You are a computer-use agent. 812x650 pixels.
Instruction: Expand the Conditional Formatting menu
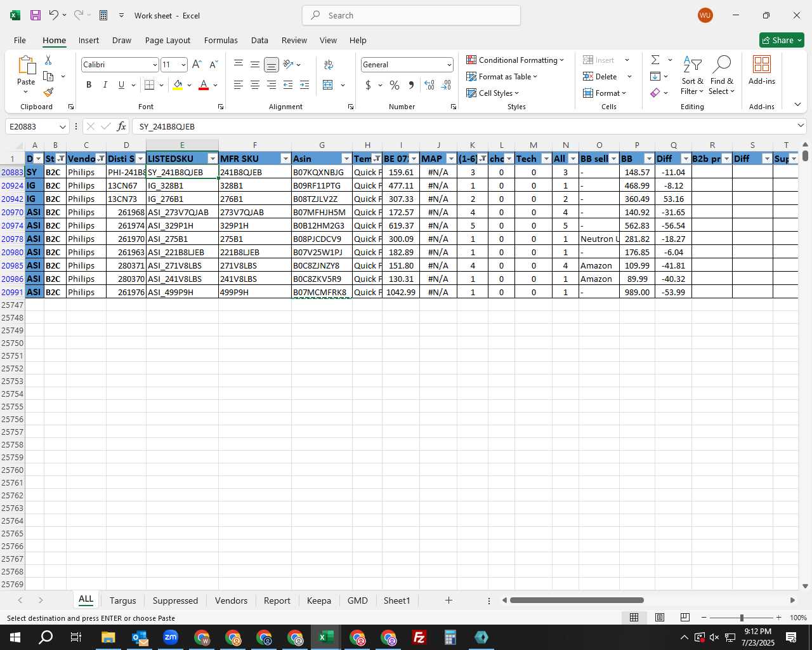click(x=515, y=60)
